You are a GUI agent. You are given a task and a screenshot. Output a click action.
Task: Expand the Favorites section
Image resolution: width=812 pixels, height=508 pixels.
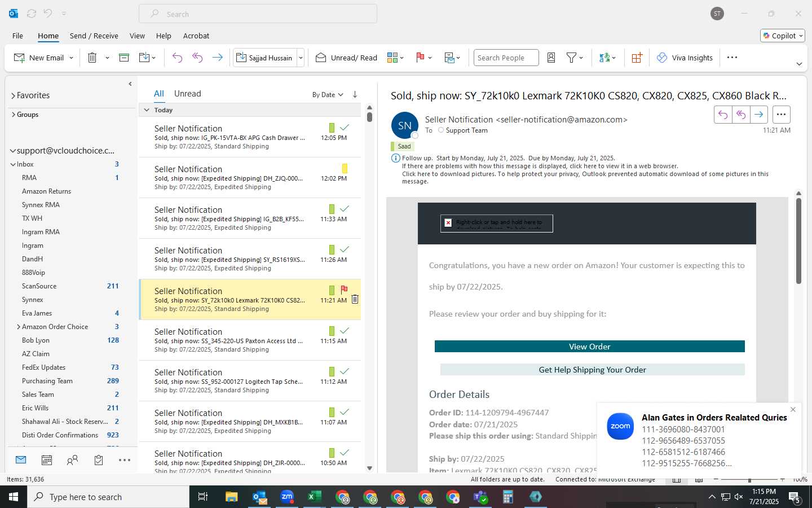(x=13, y=95)
